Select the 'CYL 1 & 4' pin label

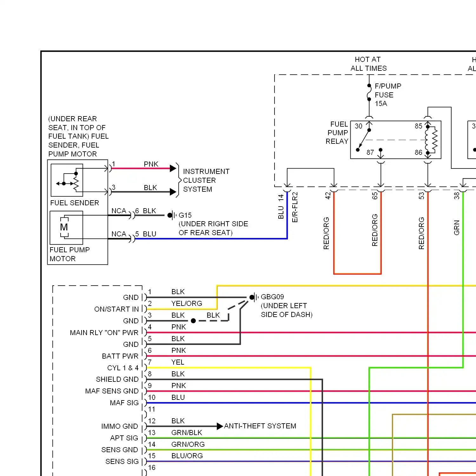pos(123,368)
